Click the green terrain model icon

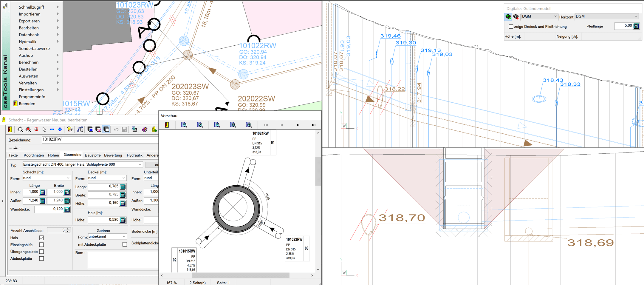508,17
